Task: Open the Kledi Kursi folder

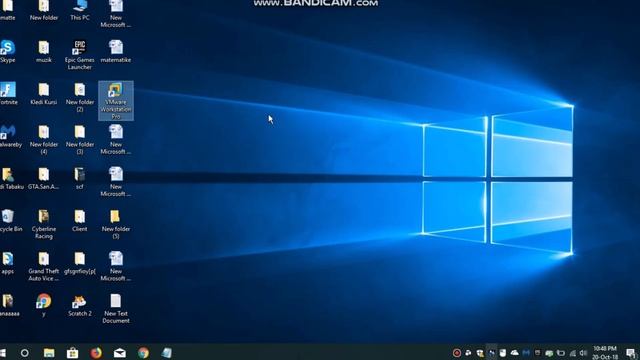Action: [x=44, y=93]
